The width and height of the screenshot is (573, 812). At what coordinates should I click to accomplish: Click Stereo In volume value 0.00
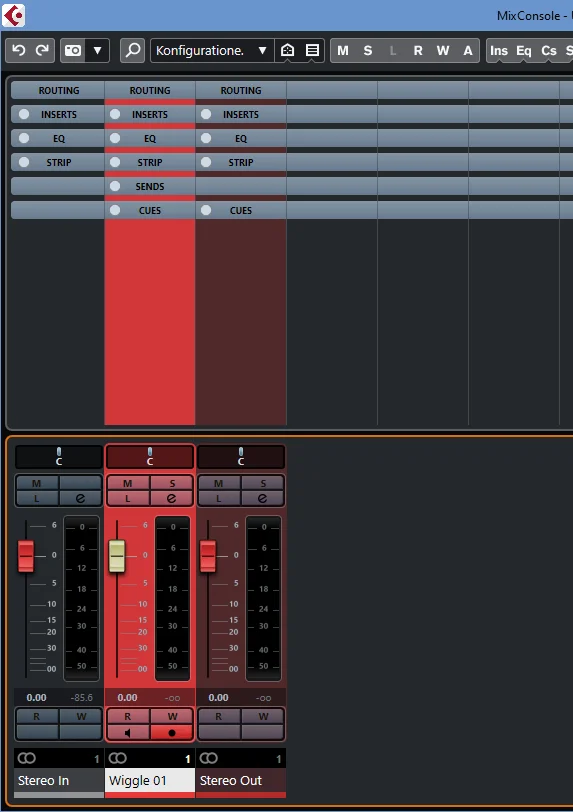[x=37, y=698]
